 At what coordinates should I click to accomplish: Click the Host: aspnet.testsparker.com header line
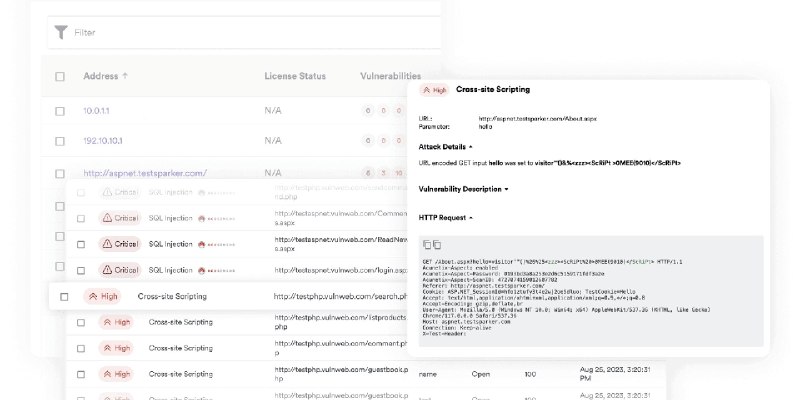(466, 322)
